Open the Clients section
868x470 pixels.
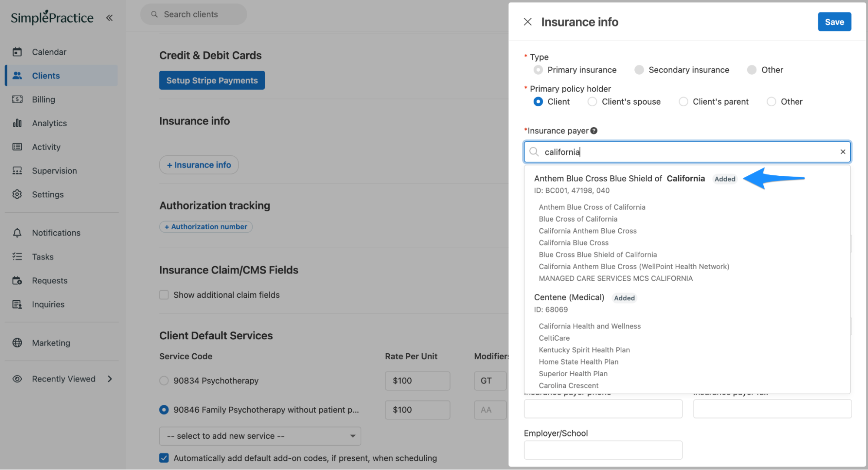(62, 76)
